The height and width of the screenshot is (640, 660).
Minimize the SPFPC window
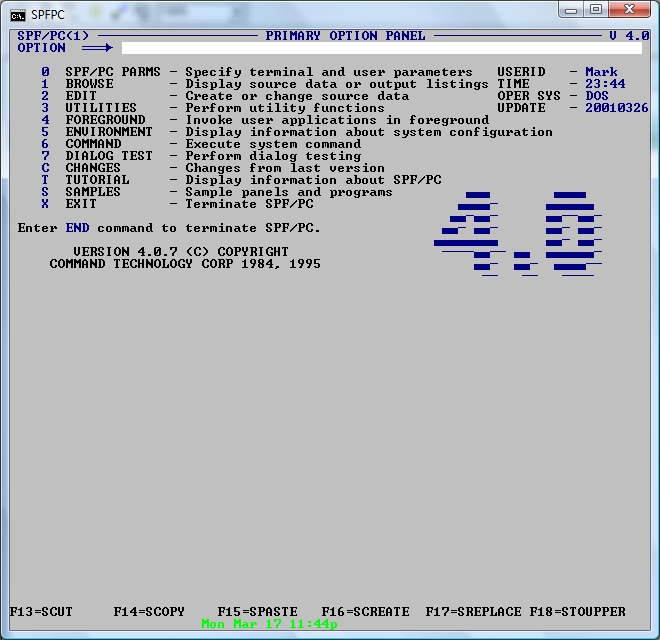(x=571, y=10)
